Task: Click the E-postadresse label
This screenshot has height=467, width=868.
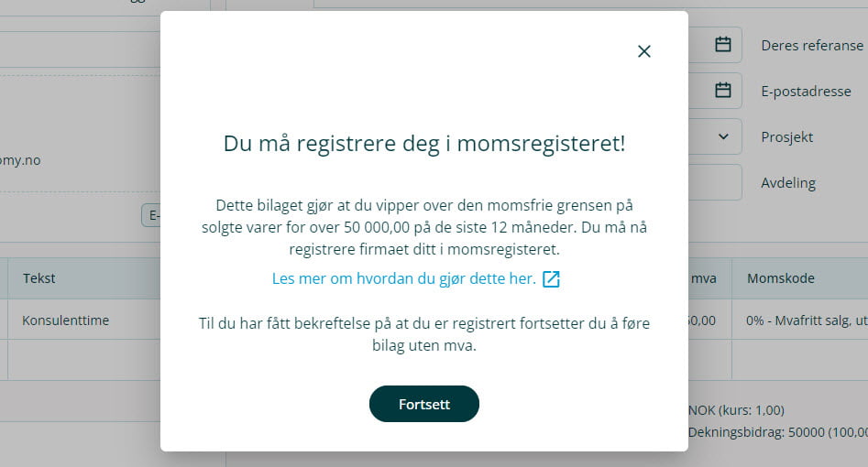Action: [806, 91]
